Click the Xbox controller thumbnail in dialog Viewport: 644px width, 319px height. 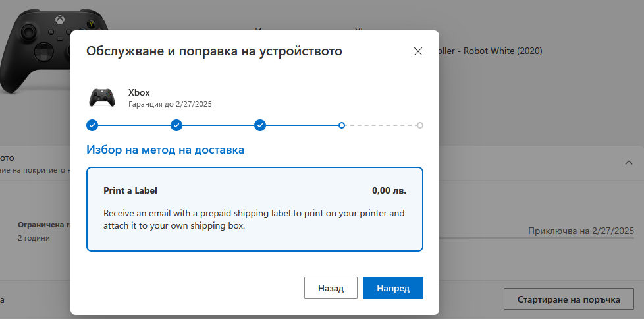(102, 98)
